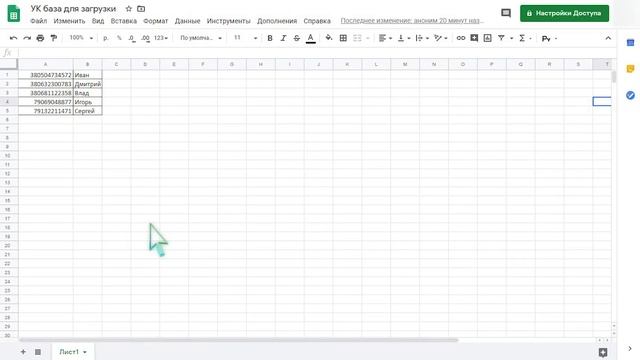
Task: Click the Insert comment icon
Action: [474, 38]
